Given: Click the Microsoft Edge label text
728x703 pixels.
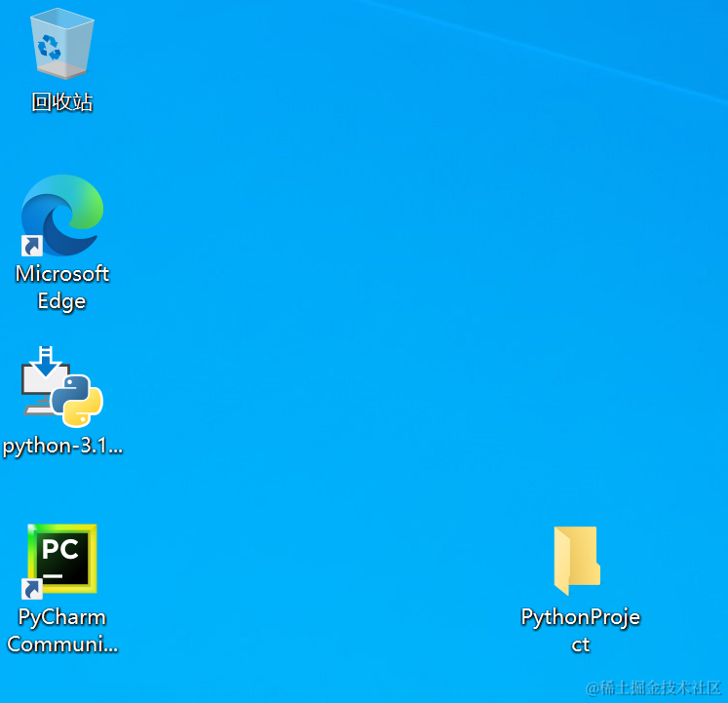Looking at the screenshot, I should [x=62, y=288].
